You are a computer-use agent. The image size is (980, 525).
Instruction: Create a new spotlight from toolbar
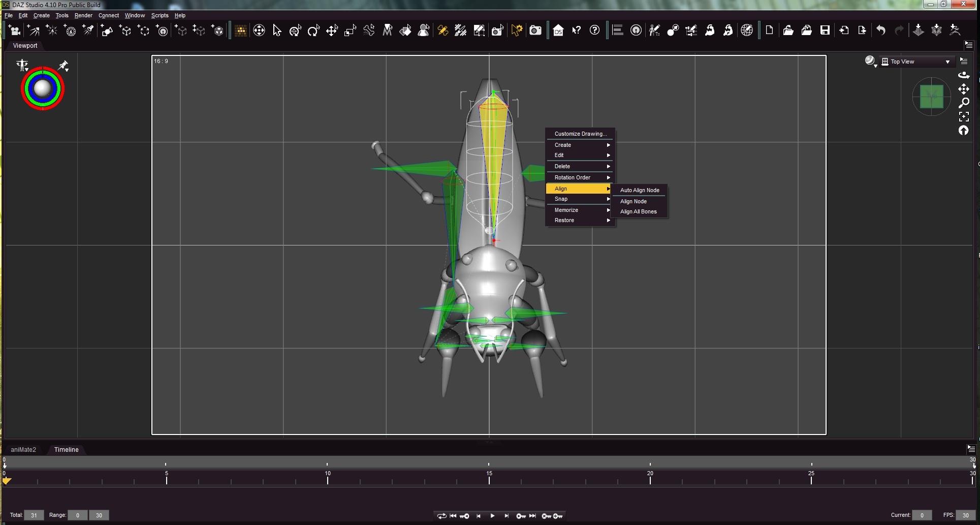point(88,30)
